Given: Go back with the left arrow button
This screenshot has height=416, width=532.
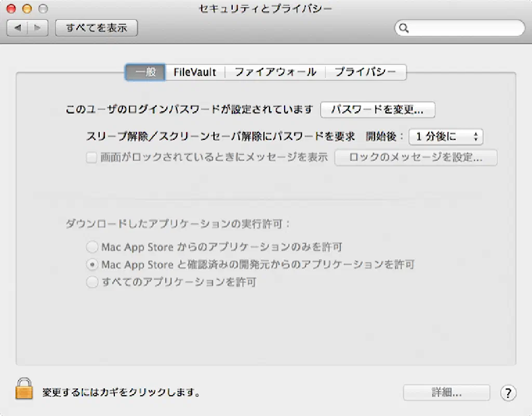Looking at the screenshot, I should click(x=18, y=28).
